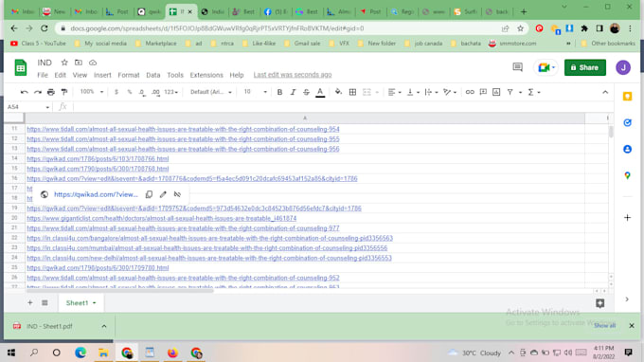
Task: Open File Explorer from the taskbar
Action: 103,353
